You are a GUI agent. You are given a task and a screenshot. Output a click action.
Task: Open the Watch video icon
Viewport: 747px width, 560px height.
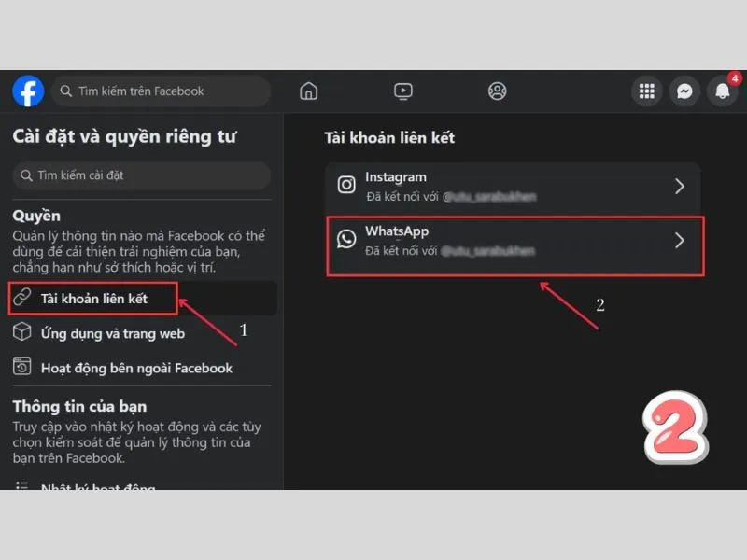pyautogui.click(x=403, y=91)
